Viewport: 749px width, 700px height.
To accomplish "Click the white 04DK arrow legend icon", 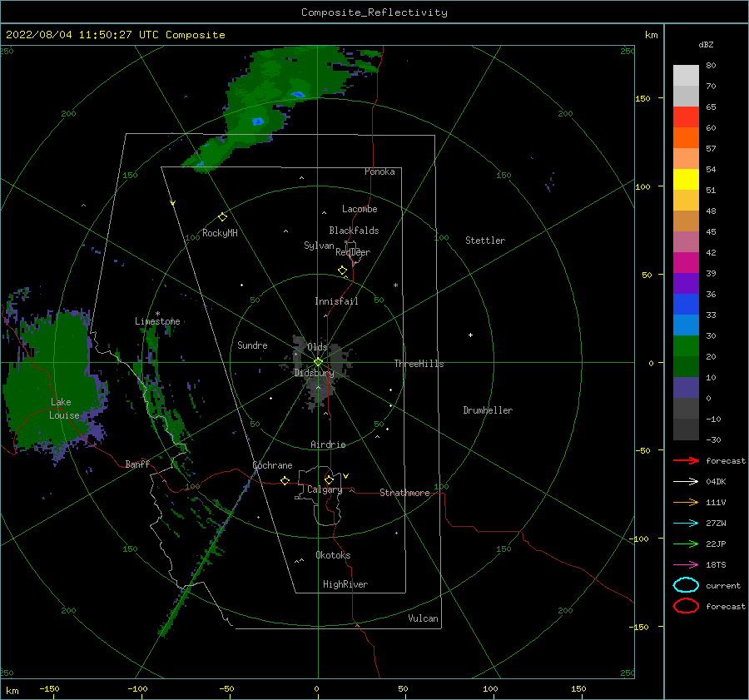I will point(686,481).
